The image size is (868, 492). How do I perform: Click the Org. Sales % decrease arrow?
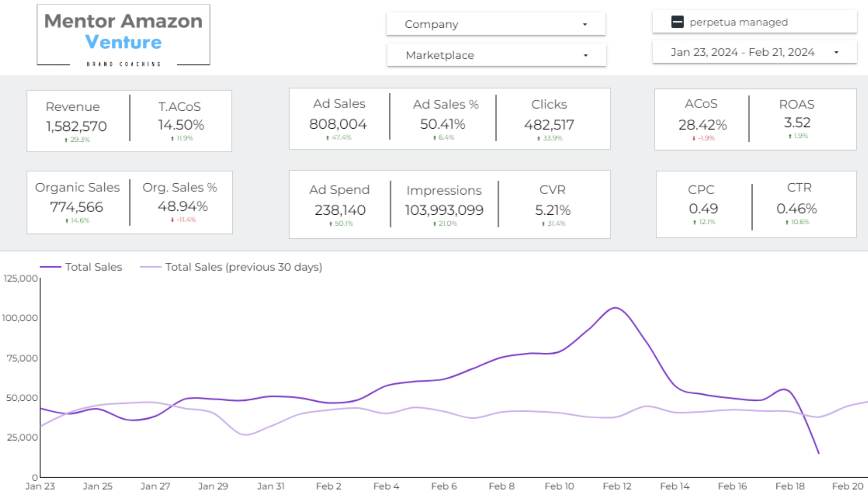click(x=172, y=220)
